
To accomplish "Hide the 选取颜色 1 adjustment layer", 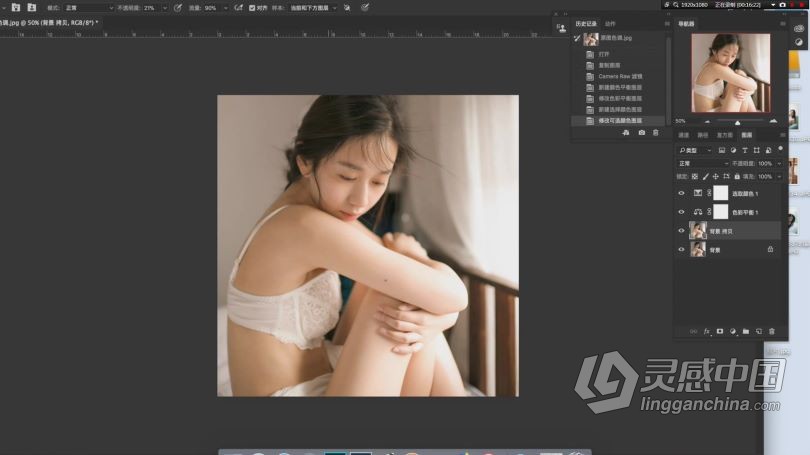I will pos(682,193).
